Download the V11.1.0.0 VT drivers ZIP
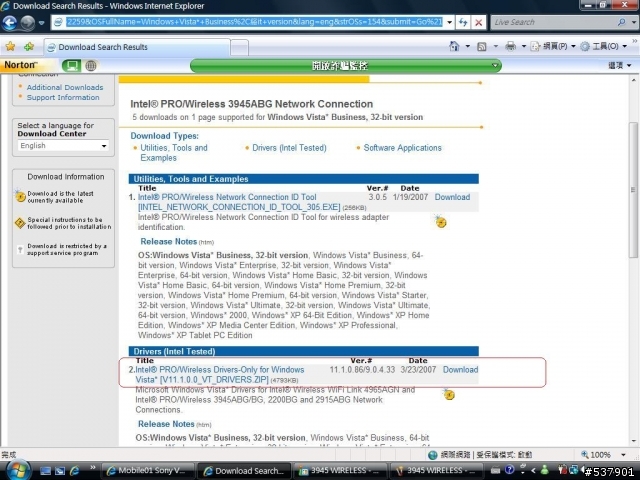The height and width of the screenshot is (480, 640). pyautogui.click(x=460, y=370)
